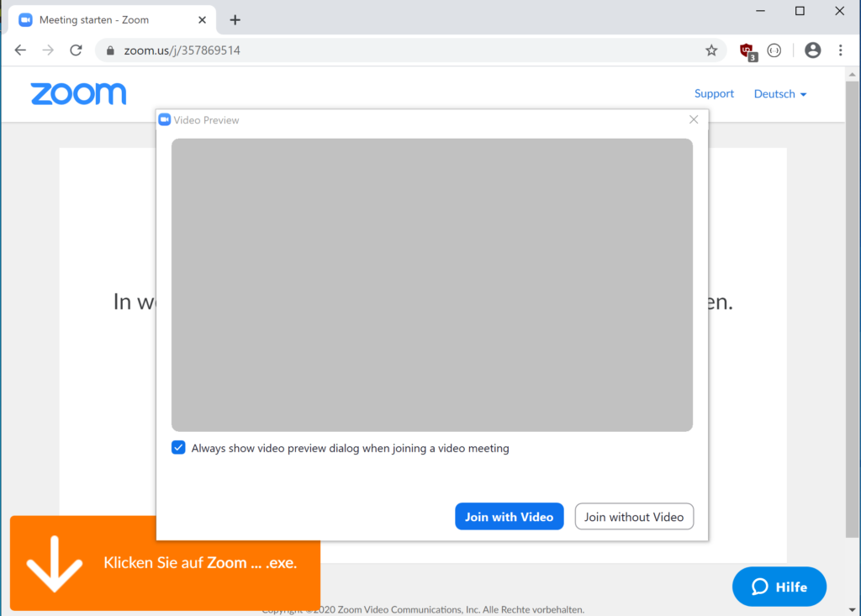Close the Meeting starten - Zoom tab
This screenshot has width=861, height=616.
[x=202, y=20]
